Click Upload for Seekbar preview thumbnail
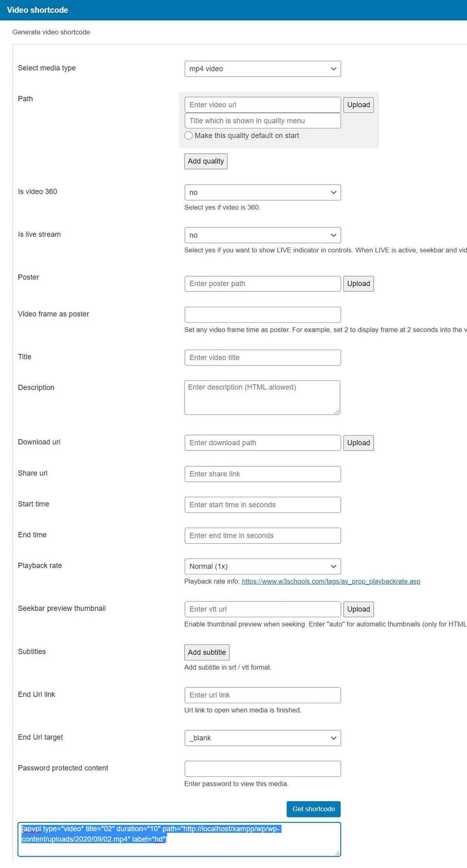Viewport: 467px width, 868px height. tap(358, 609)
